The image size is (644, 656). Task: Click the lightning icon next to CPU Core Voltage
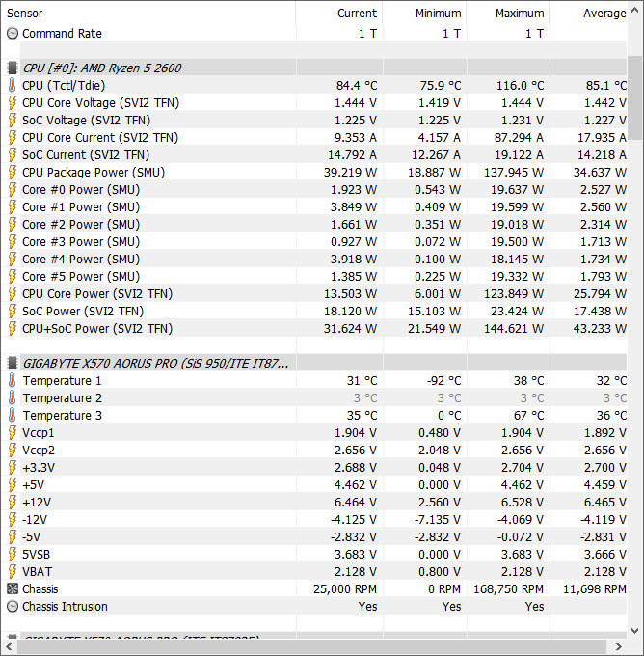point(12,103)
